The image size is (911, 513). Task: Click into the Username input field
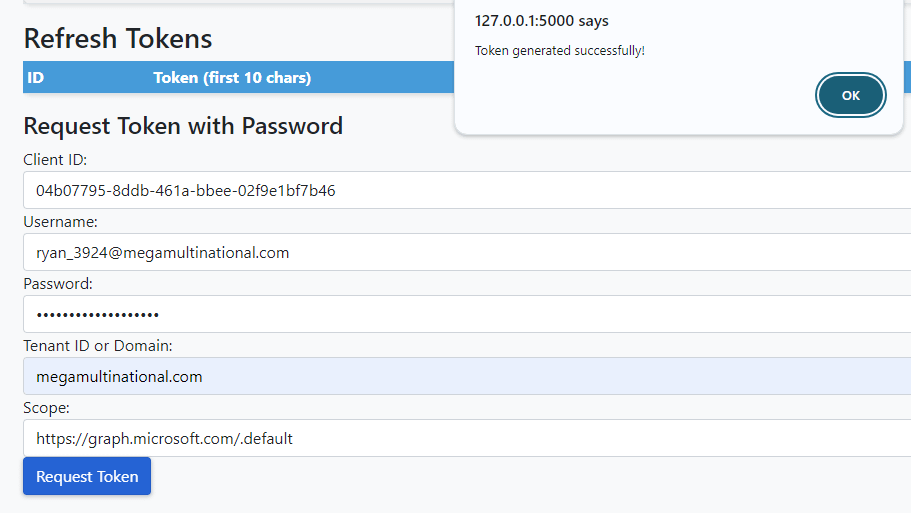click(x=467, y=252)
